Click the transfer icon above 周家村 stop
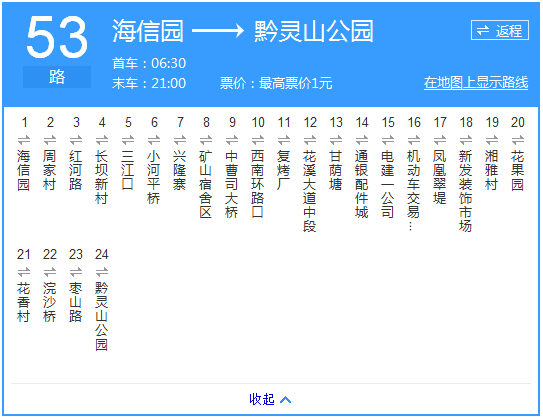The height and width of the screenshot is (420, 543). pos(50,140)
